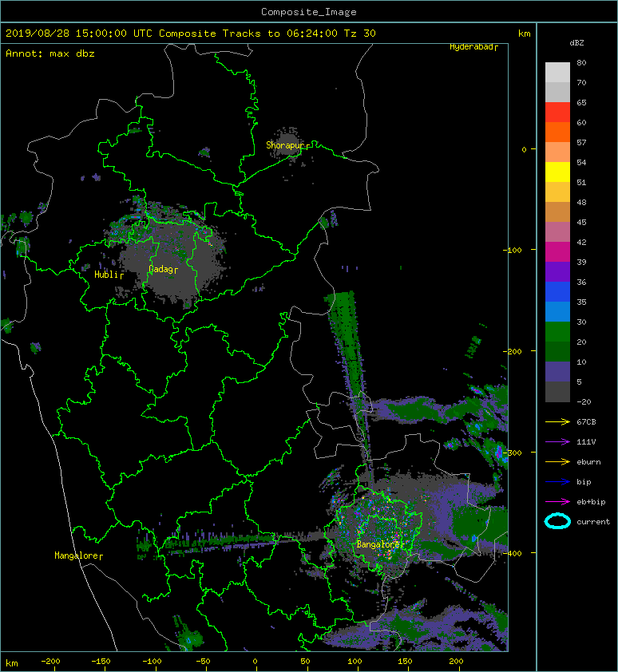Select the mauve 45 dBZ color swatch

point(557,231)
